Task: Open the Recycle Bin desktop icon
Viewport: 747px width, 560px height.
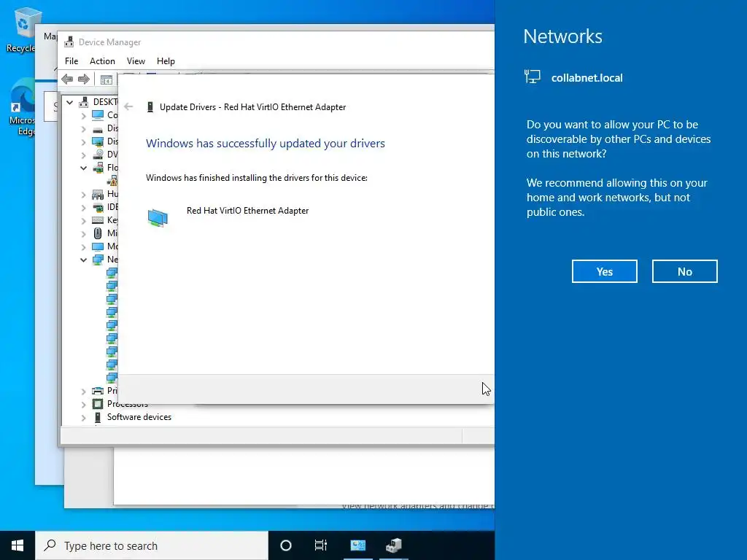Action: (x=23, y=29)
